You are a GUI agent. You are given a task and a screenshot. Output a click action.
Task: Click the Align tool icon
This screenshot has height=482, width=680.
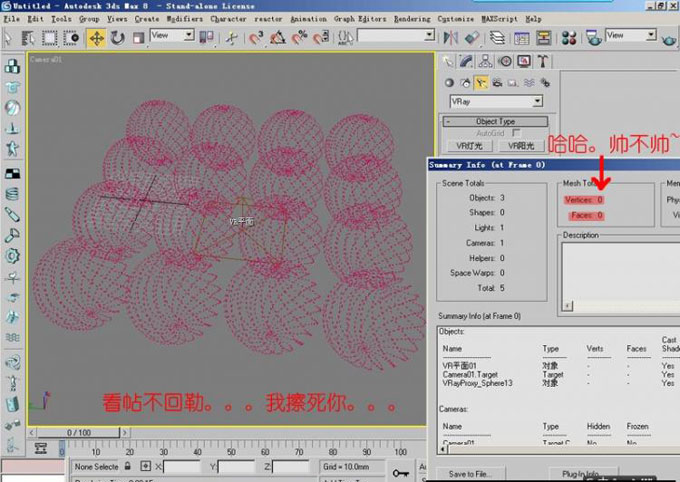point(472,38)
